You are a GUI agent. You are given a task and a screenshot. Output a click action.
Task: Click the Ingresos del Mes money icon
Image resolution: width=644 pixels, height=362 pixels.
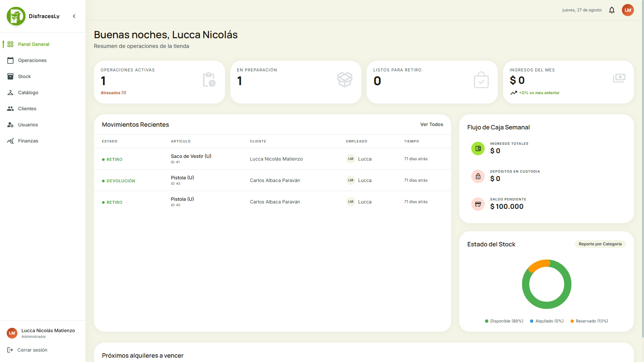click(619, 78)
